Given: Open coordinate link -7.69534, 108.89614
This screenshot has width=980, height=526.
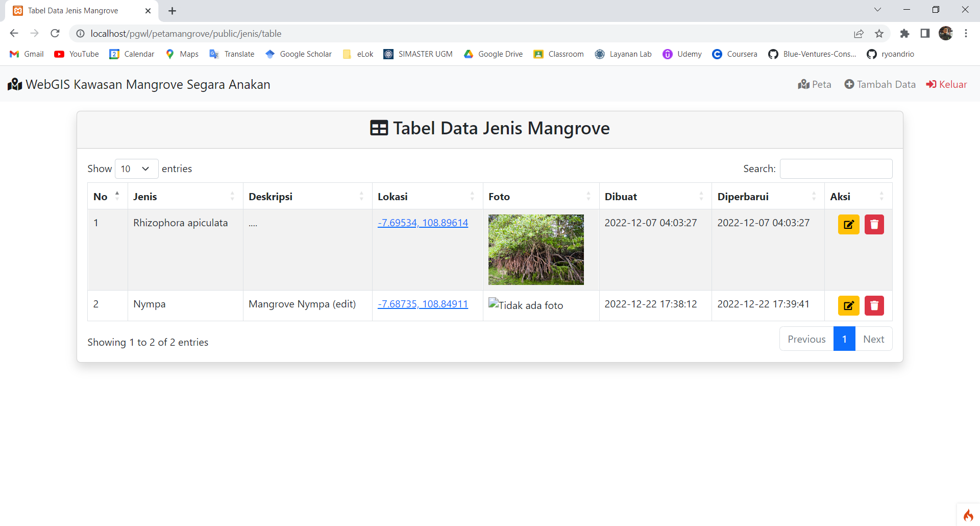Looking at the screenshot, I should 423,223.
